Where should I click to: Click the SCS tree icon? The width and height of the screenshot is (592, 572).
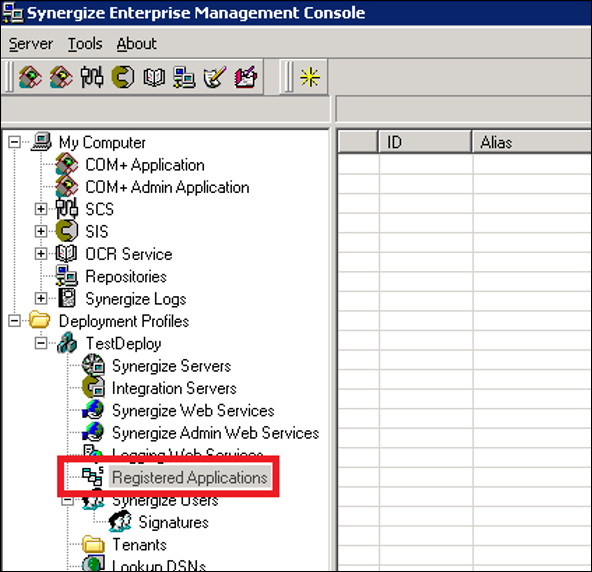[x=67, y=208]
